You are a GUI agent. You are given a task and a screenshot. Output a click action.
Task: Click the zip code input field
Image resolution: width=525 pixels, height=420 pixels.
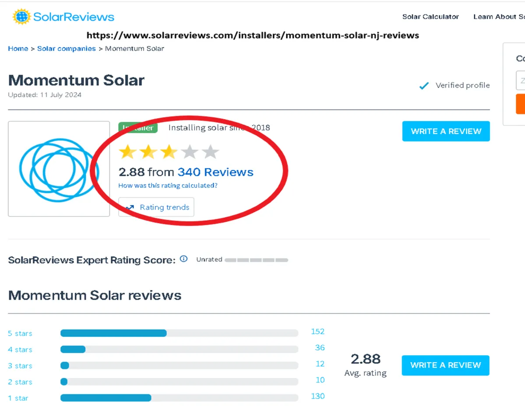[x=521, y=80]
